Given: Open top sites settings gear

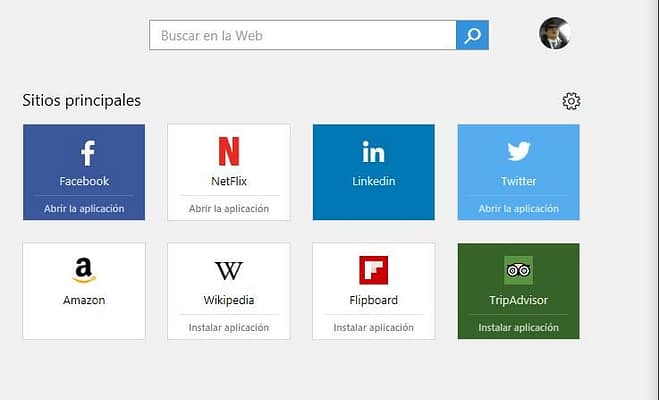Looking at the screenshot, I should tap(571, 101).
